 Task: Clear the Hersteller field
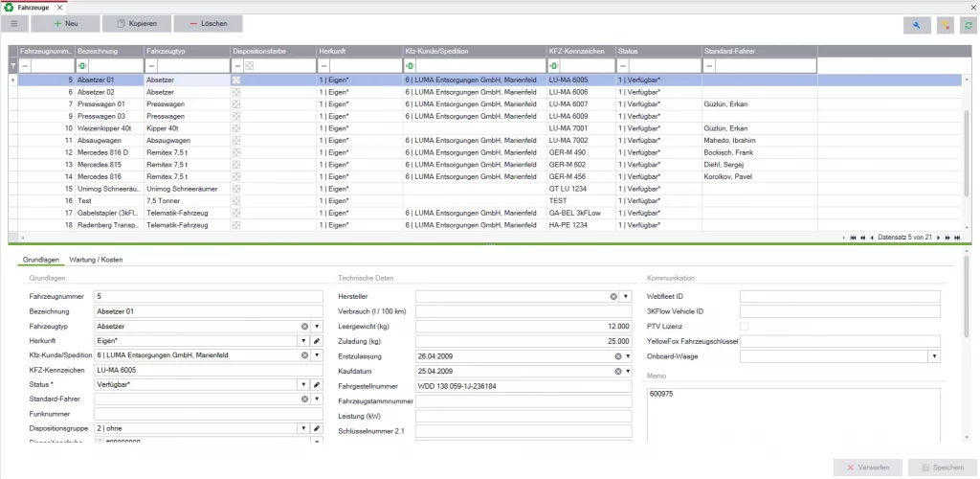pos(613,296)
